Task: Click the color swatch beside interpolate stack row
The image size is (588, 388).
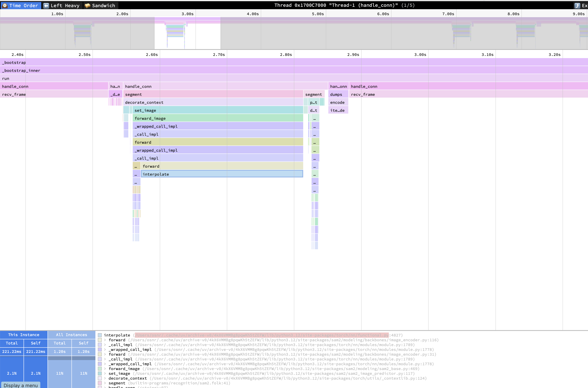Action: [x=100, y=335]
